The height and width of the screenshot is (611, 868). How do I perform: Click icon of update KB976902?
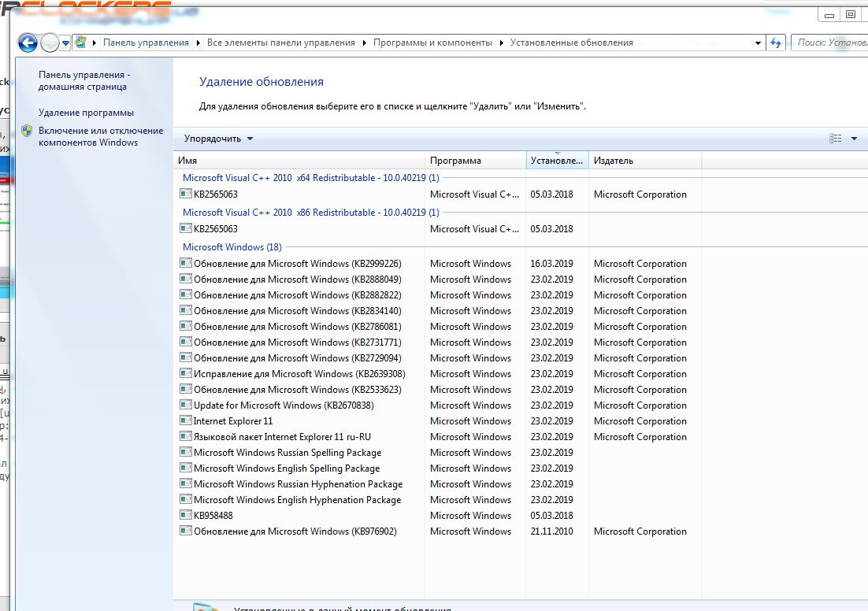(185, 531)
